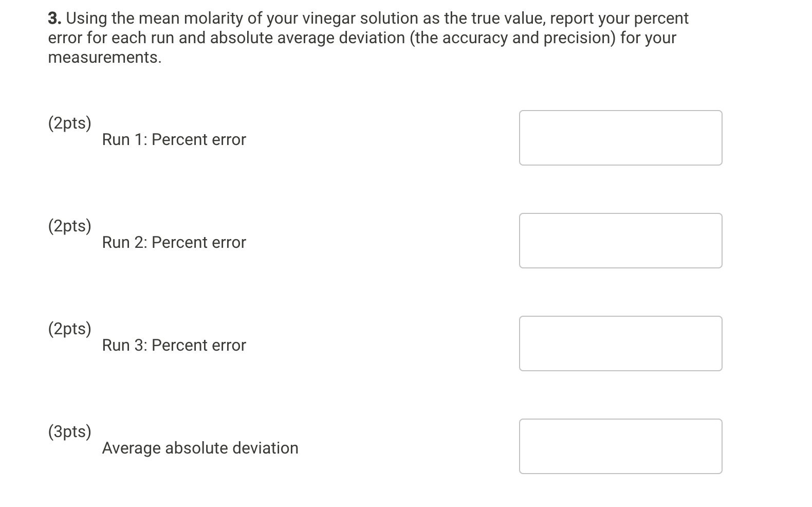Click the Run 3: Percent error label
The width and height of the screenshot is (812, 507).
pyautogui.click(x=174, y=345)
